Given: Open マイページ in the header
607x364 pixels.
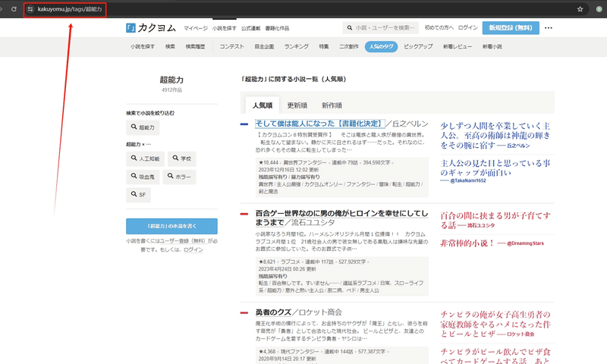Looking at the screenshot, I should (196, 28).
